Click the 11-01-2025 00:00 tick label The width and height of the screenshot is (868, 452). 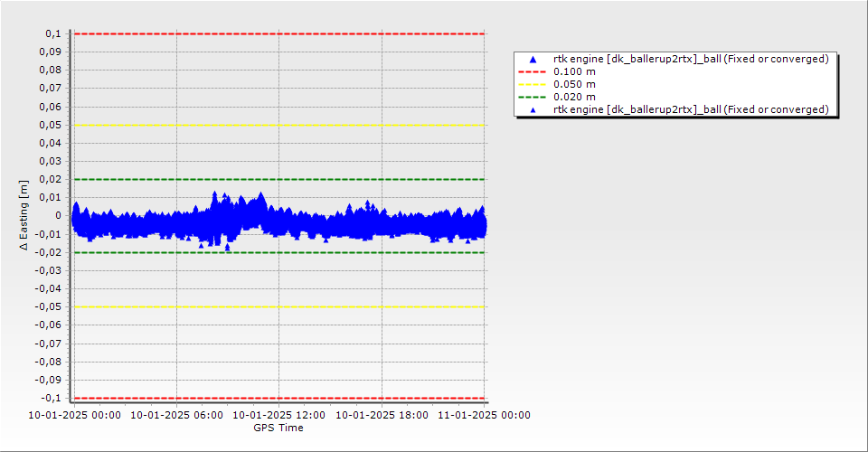coord(485,416)
